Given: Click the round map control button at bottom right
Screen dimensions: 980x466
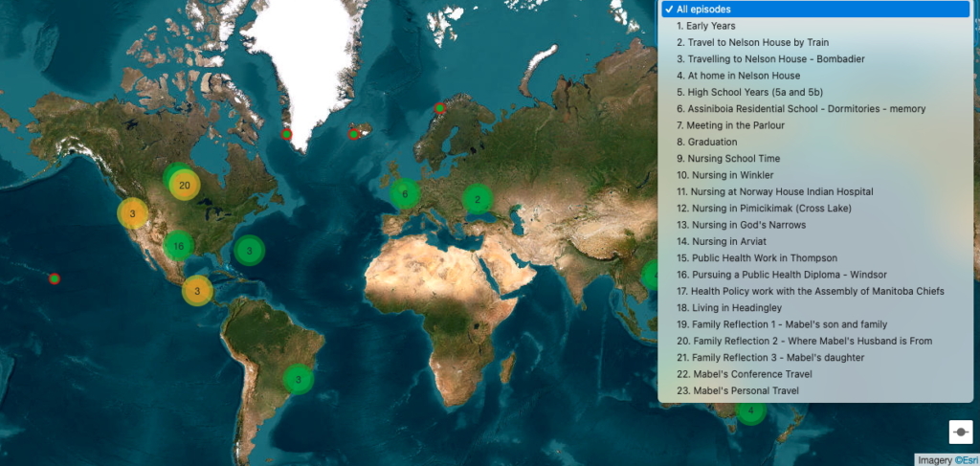Looking at the screenshot, I should [x=961, y=433].
